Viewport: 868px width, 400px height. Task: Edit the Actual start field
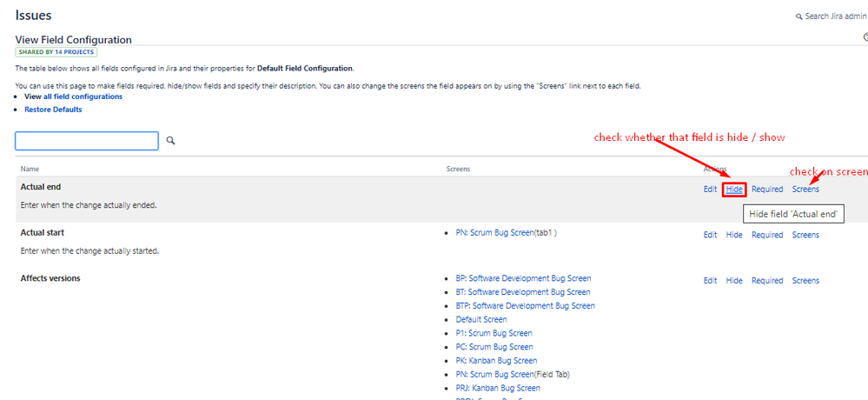click(x=710, y=235)
